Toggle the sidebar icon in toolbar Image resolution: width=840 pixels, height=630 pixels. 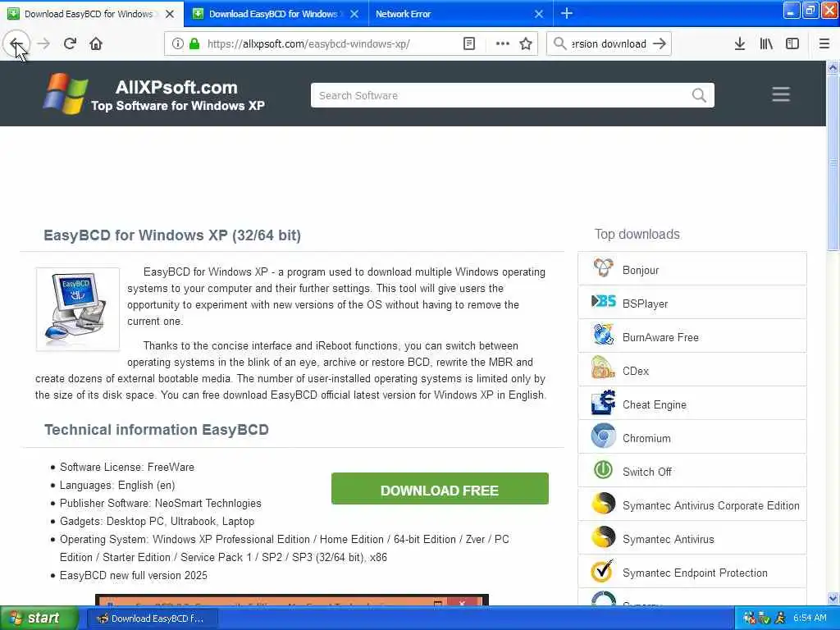(792, 43)
